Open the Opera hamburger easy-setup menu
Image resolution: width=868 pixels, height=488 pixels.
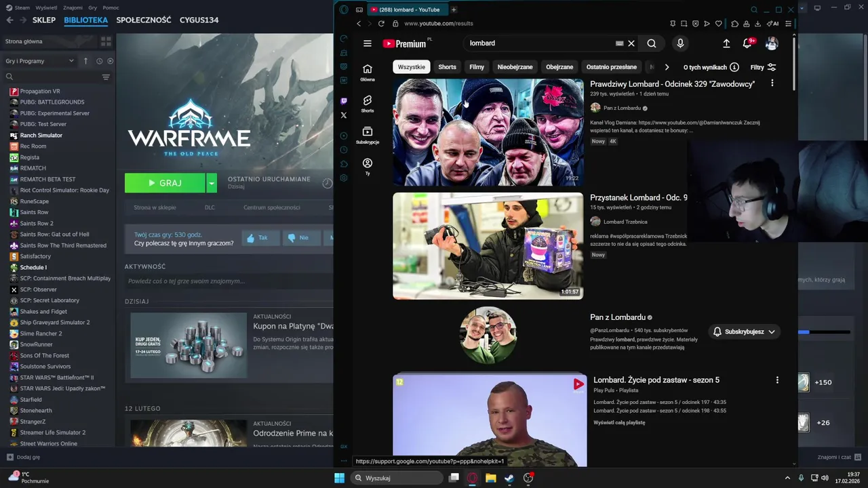click(788, 24)
